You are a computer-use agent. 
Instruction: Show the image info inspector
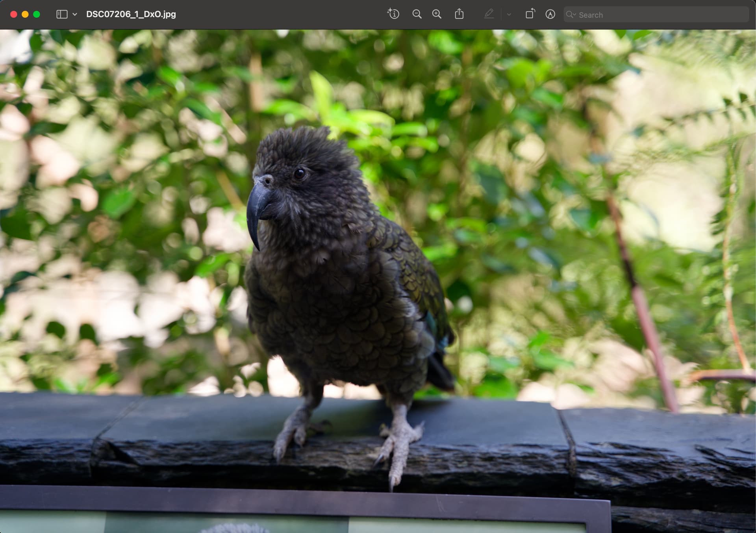coord(393,14)
